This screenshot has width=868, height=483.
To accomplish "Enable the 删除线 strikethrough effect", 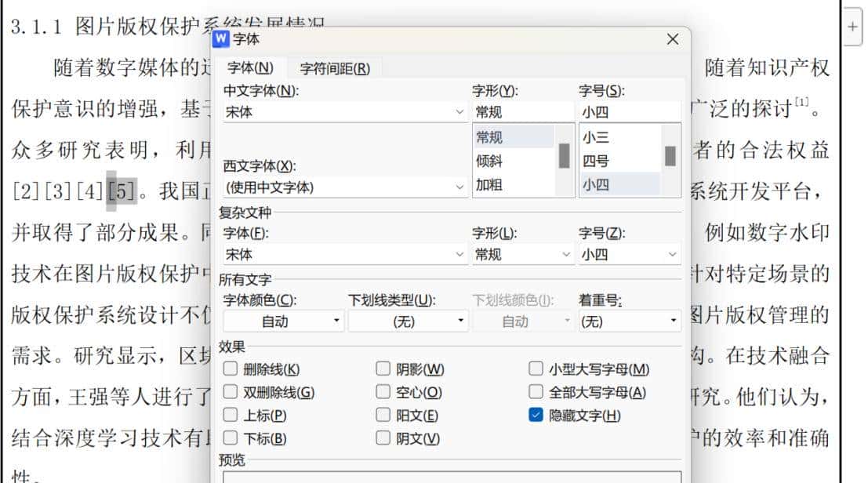I will pos(230,369).
